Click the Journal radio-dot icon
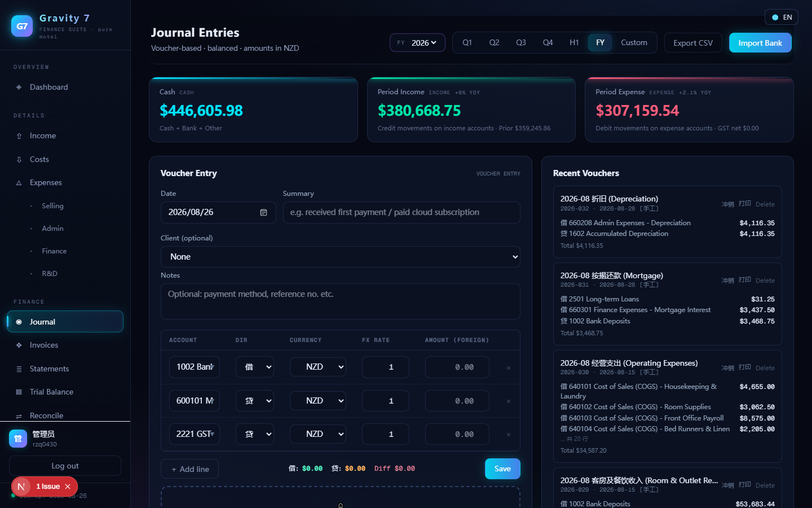Image resolution: width=812 pixels, height=508 pixels. (19, 322)
